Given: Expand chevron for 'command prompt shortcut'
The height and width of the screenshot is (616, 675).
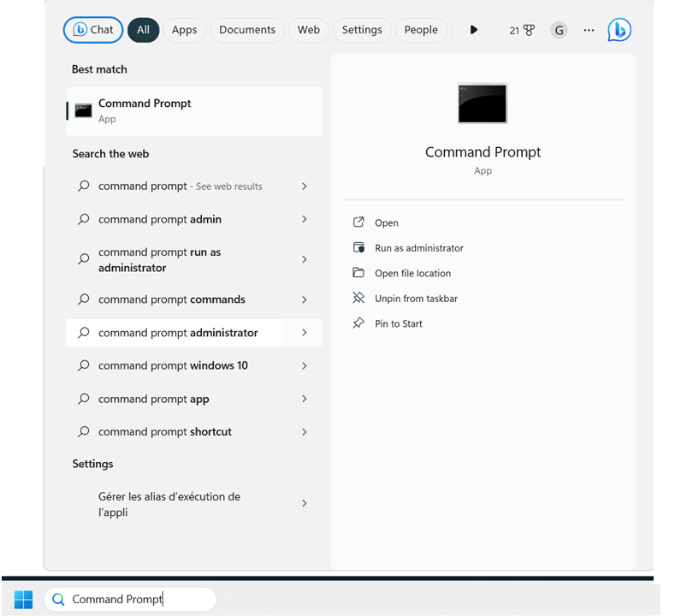Looking at the screenshot, I should click(305, 432).
